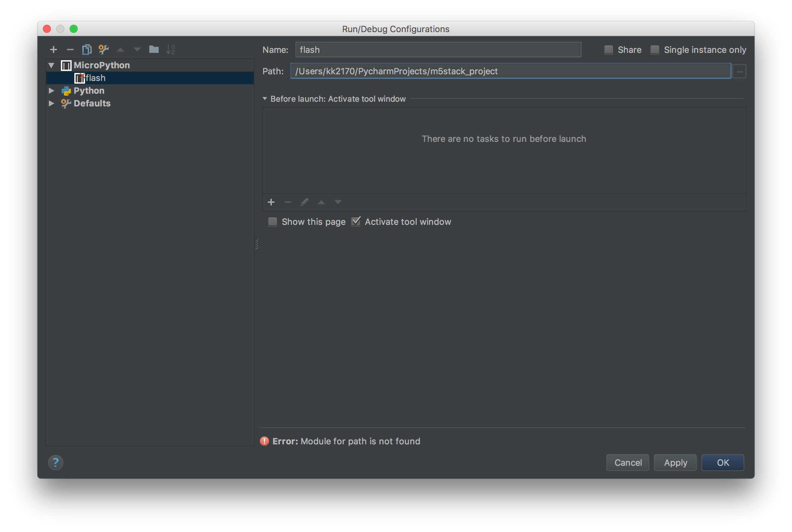Enable the Share checkbox

(609, 50)
